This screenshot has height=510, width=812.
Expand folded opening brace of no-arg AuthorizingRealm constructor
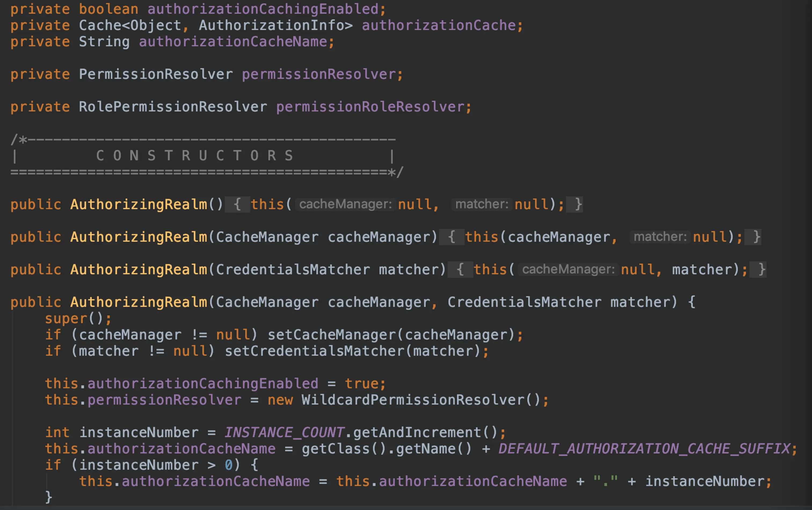click(x=237, y=204)
